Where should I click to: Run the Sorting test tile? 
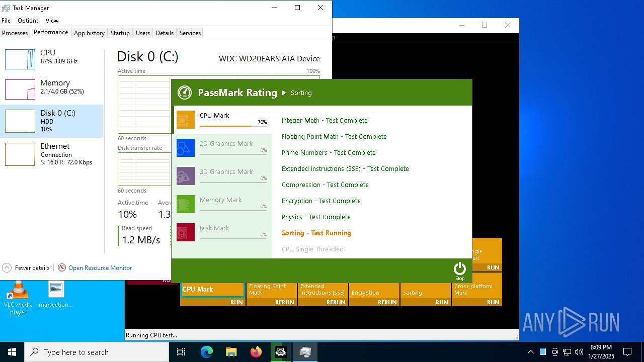425,294
